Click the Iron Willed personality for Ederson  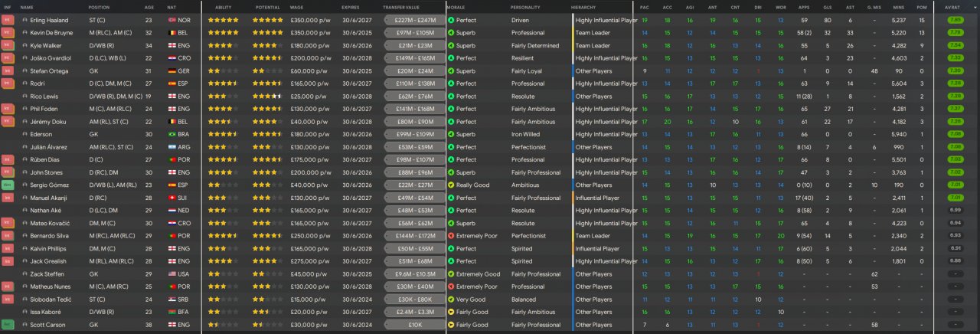pyautogui.click(x=524, y=134)
